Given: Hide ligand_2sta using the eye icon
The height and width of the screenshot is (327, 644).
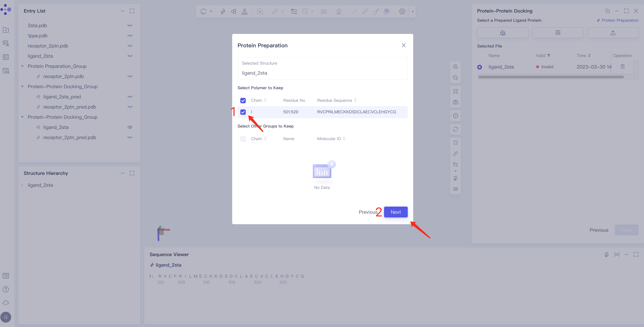Looking at the screenshot, I should [x=130, y=127].
